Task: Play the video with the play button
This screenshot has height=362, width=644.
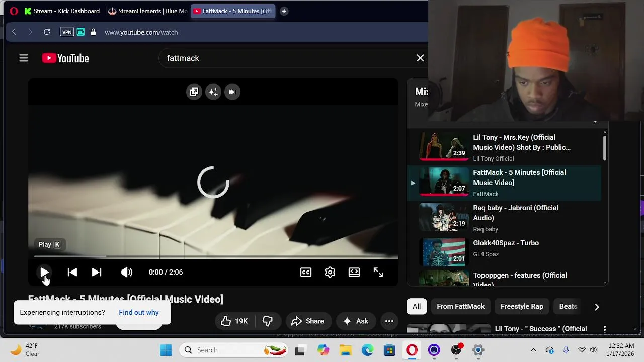Action: tap(44, 272)
